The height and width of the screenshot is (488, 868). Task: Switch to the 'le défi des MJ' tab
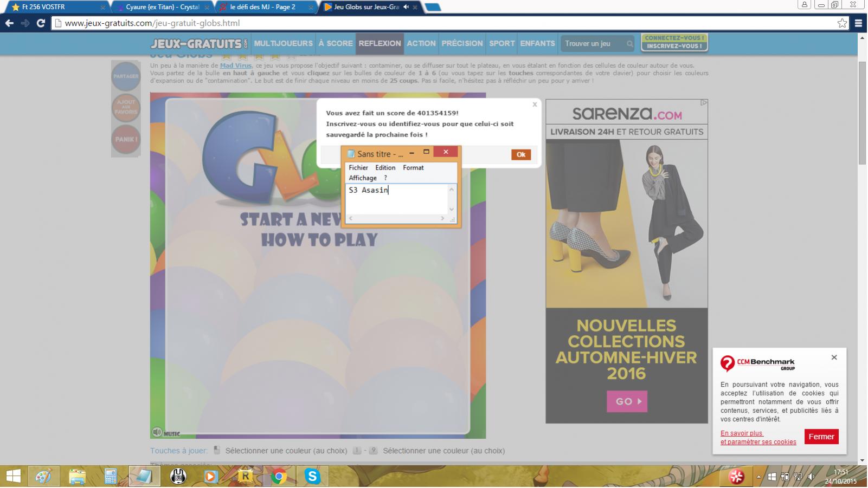coord(262,7)
